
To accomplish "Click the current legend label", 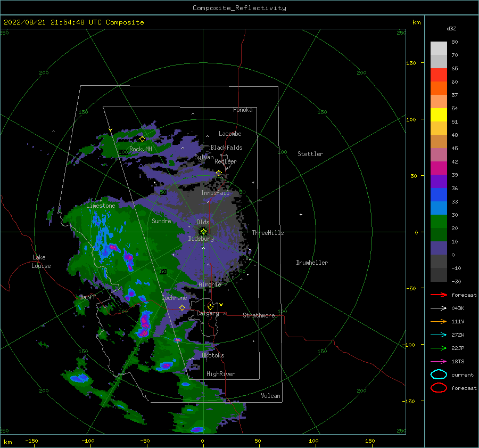I will [x=463, y=375].
